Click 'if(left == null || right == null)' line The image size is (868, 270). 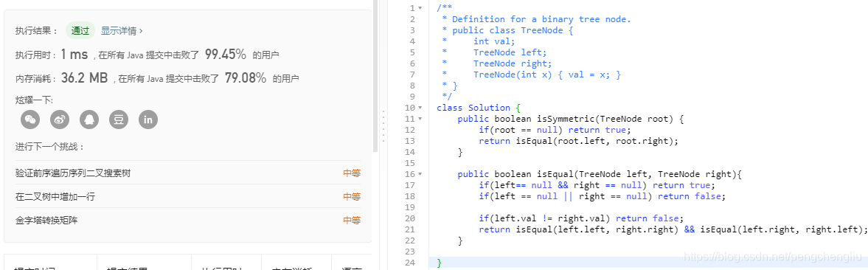click(602, 196)
